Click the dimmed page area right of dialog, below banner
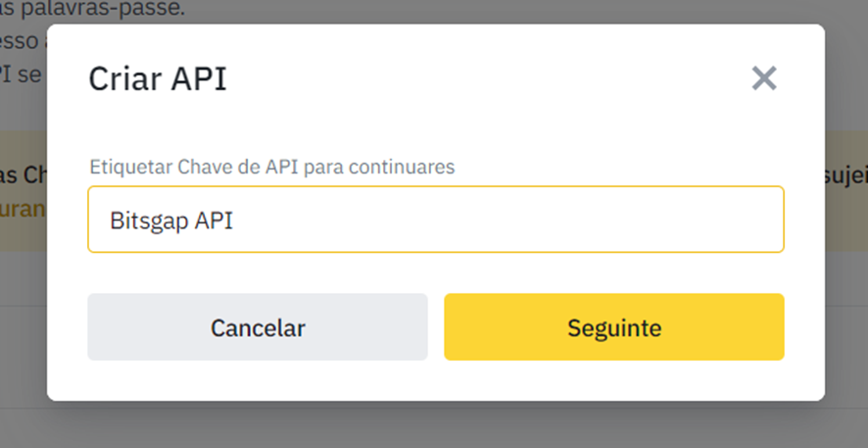Viewport: 868px width, 448px height. [845, 343]
